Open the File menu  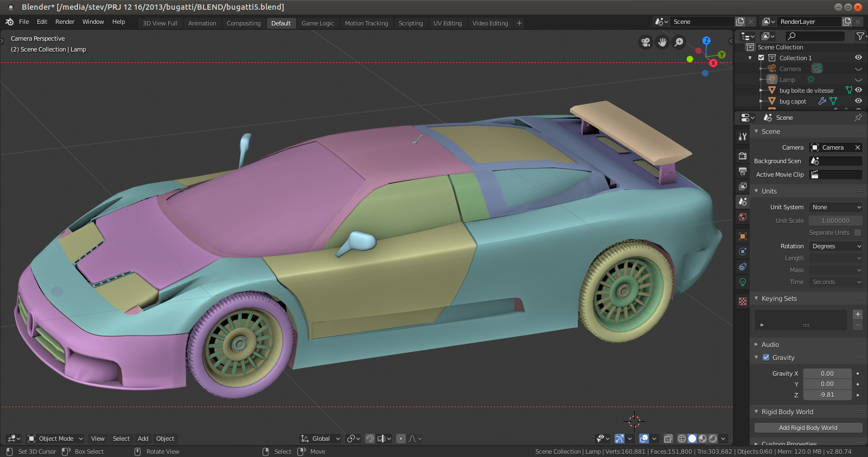[24, 22]
